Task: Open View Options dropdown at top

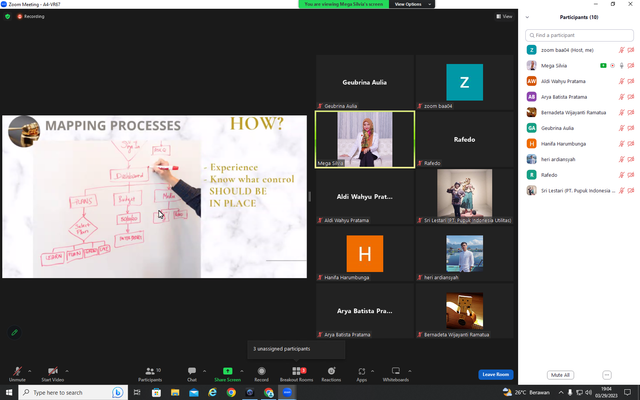Action: point(412,4)
